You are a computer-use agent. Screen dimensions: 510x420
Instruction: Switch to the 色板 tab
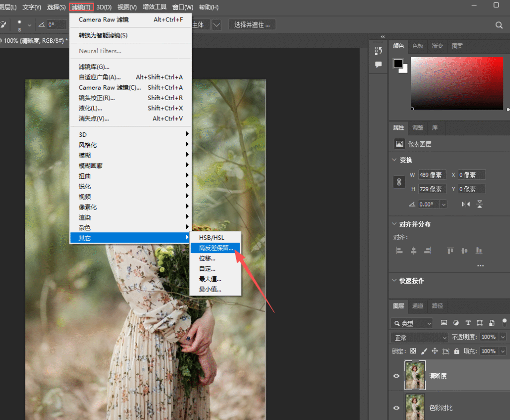pyautogui.click(x=418, y=46)
